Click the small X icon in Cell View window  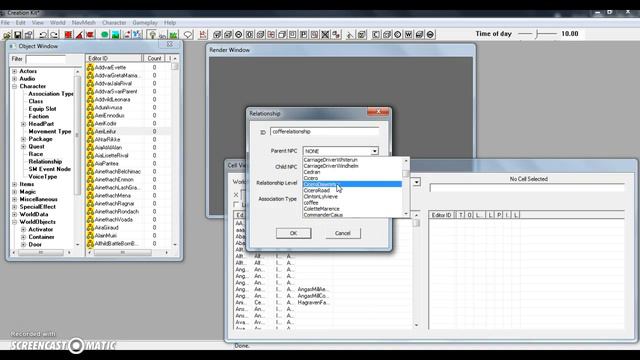(236, 195)
